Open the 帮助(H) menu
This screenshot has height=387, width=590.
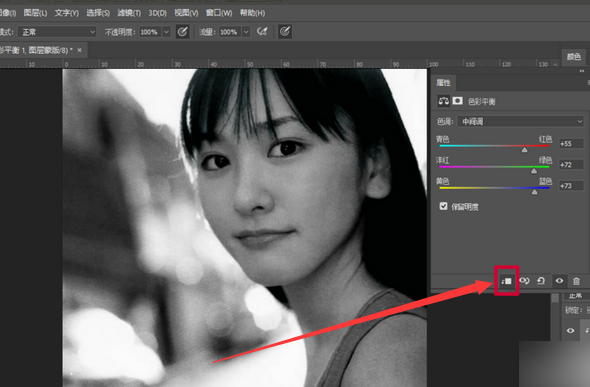pos(252,13)
